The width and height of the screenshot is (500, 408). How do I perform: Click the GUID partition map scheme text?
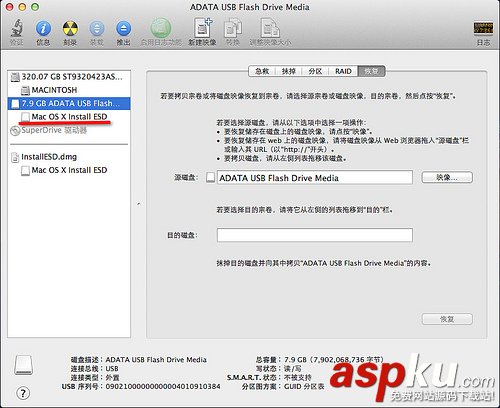coord(304,386)
